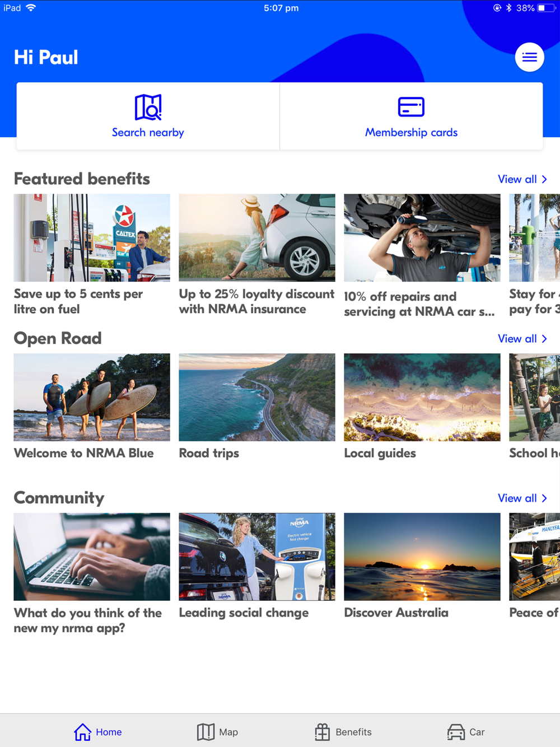The width and height of the screenshot is (560, 747).
Task: Open School holidays image in Open Road
Action: [535, 397]
